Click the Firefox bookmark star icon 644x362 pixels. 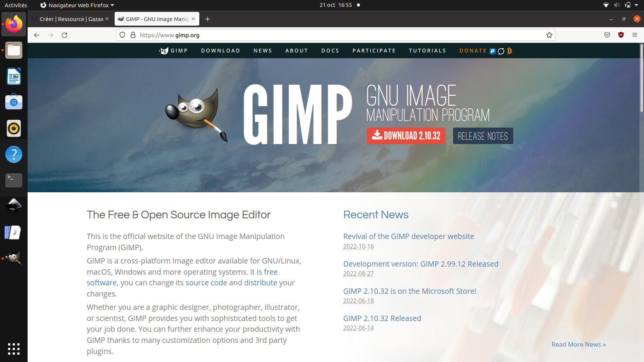click(549, 35)
